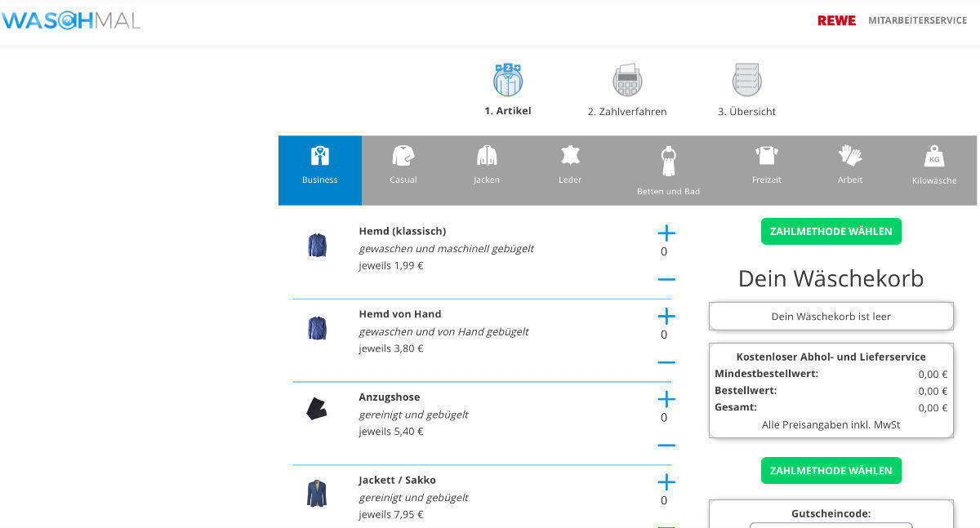Reduce Anzugshose quantity with minus

666,446
